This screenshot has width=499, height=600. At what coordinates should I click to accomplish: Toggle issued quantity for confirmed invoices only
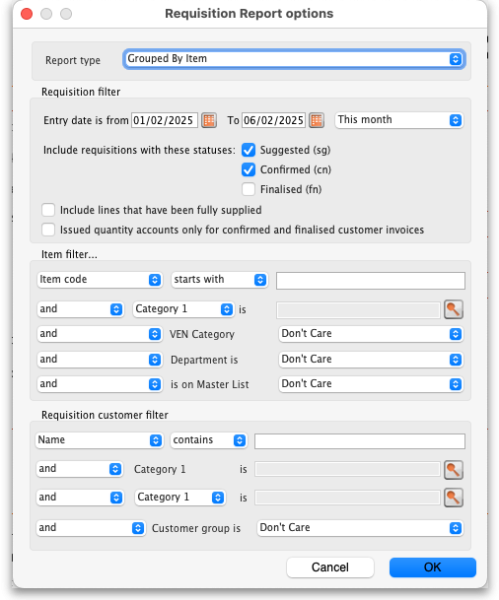pos(48,230)
